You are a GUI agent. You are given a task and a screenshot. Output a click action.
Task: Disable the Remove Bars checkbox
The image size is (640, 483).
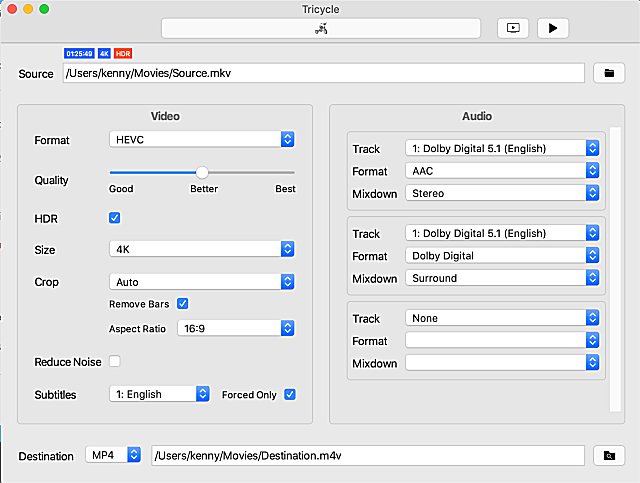182,303
